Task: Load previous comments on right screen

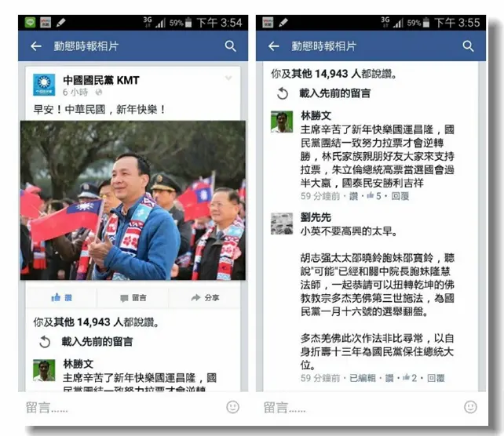Action: (323, 93)
